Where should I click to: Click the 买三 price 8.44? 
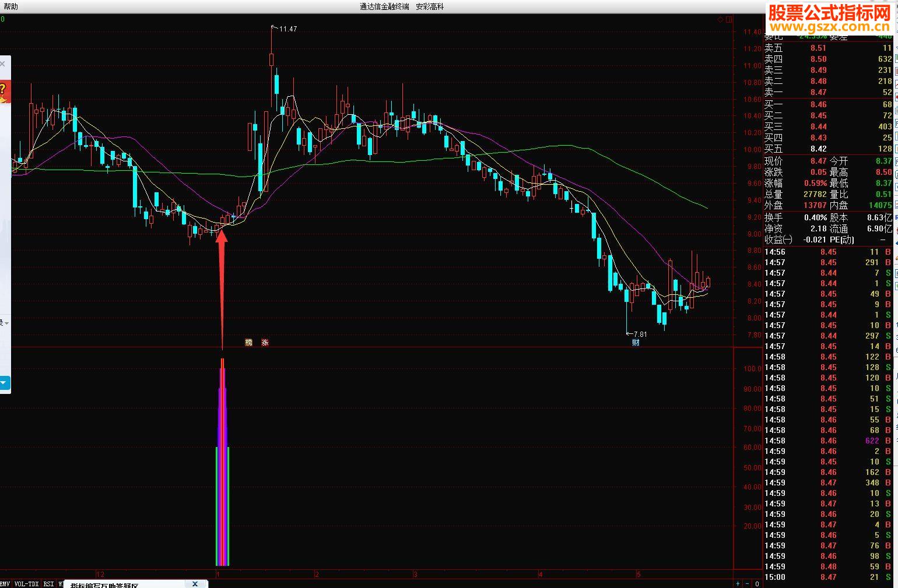[x=818, y=126]
